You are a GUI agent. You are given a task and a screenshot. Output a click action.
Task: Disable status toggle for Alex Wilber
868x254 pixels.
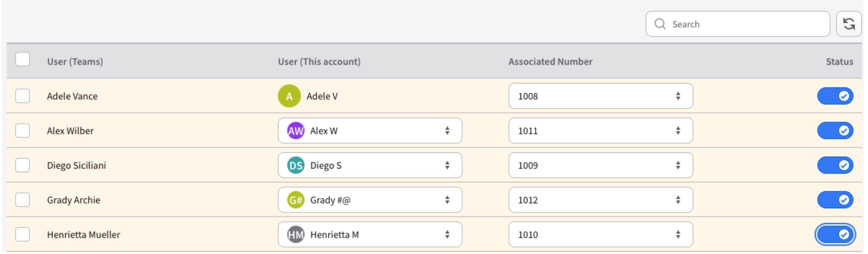pyautogui.click(x=835, y=130)
